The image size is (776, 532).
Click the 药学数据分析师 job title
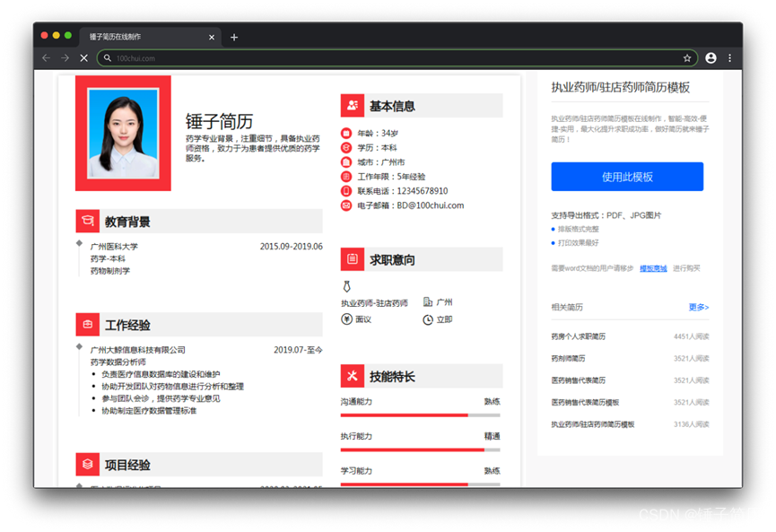pos(118,362)
